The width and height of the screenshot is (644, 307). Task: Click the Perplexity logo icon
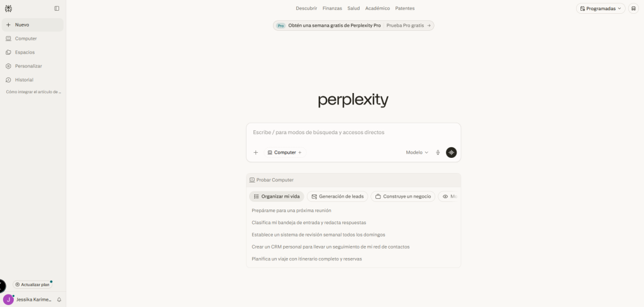[8, 8]
